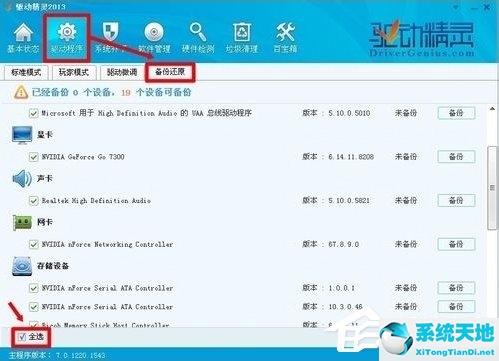Image resolution: width=499 pixels, height=361 pixels.
Task: Open the 系统补丁 shield section
Action: coord(110,38)
